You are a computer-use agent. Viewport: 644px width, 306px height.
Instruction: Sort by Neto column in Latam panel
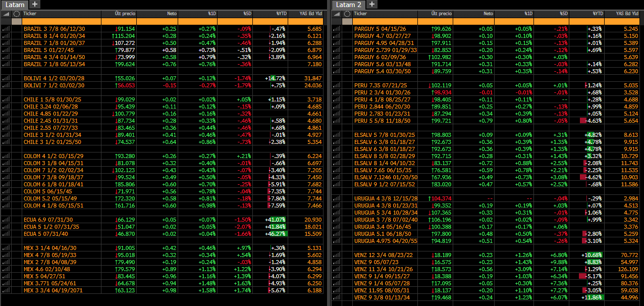coord(157,14)
